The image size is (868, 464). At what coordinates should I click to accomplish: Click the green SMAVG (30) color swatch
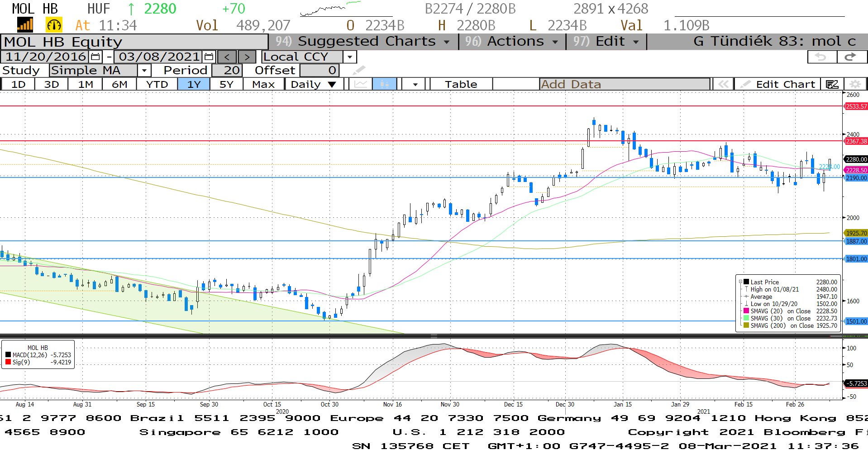tap(746, 318)
